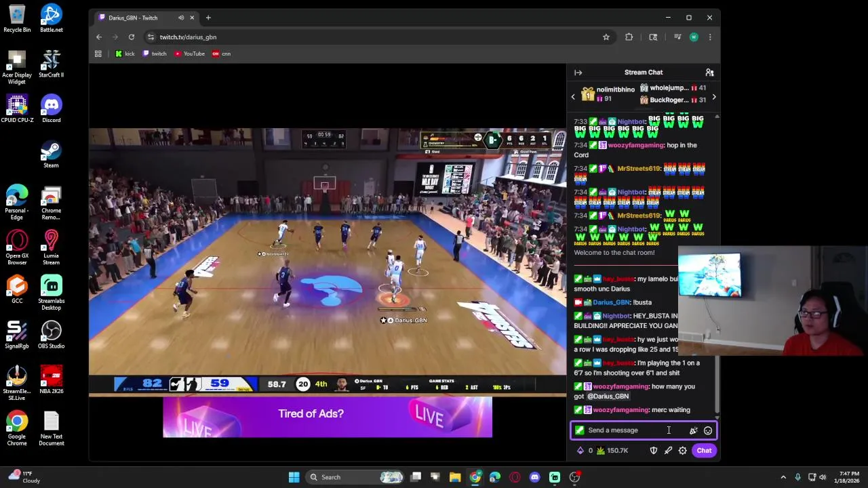
Task: Open the weather widget showing 11°F
Action: pyautogui.click(x=22, y=477)
